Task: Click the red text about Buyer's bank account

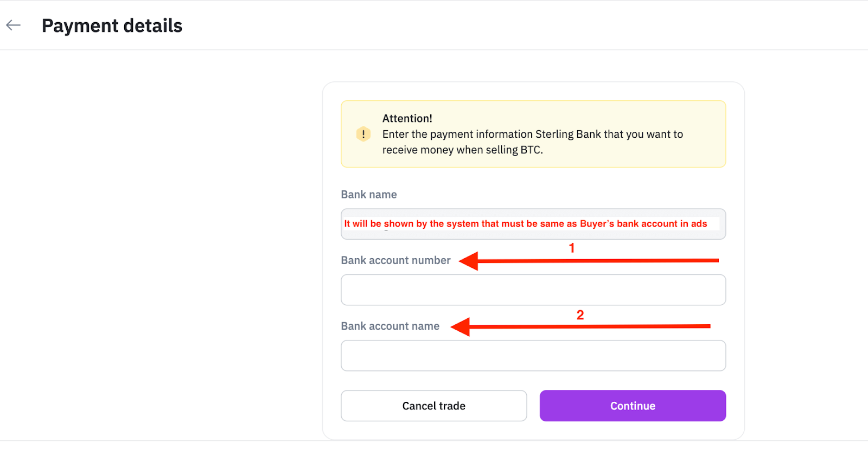Action: 526,223
